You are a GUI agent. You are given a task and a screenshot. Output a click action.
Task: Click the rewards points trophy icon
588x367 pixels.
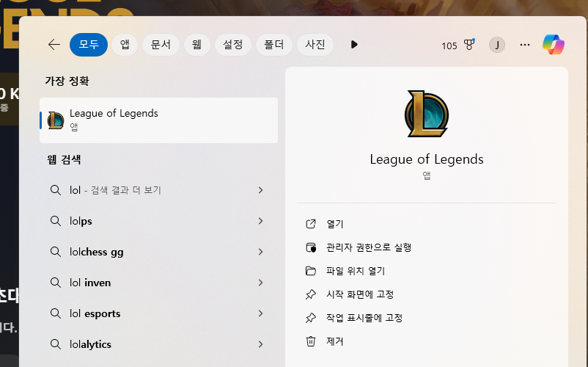pos(469,45)
